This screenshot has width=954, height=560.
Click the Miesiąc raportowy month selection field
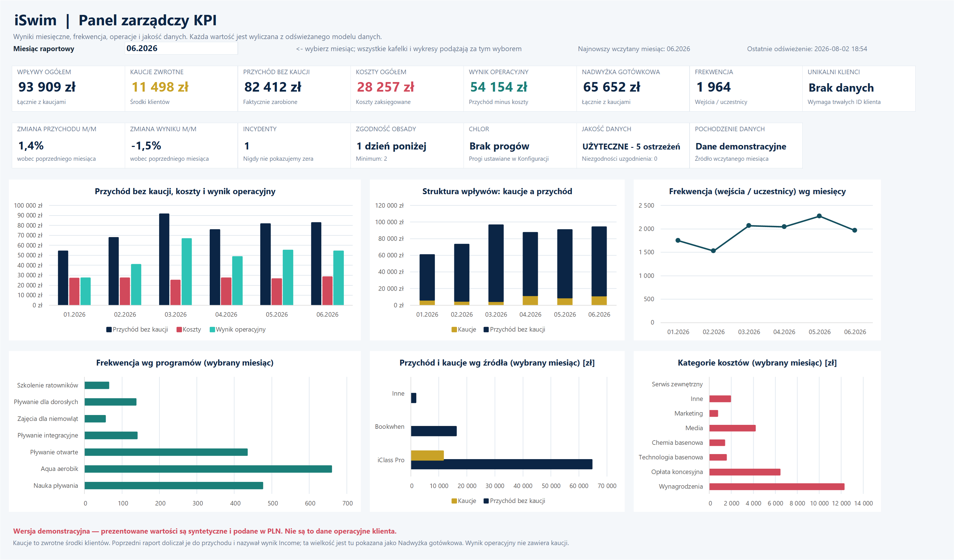point(181,48)
